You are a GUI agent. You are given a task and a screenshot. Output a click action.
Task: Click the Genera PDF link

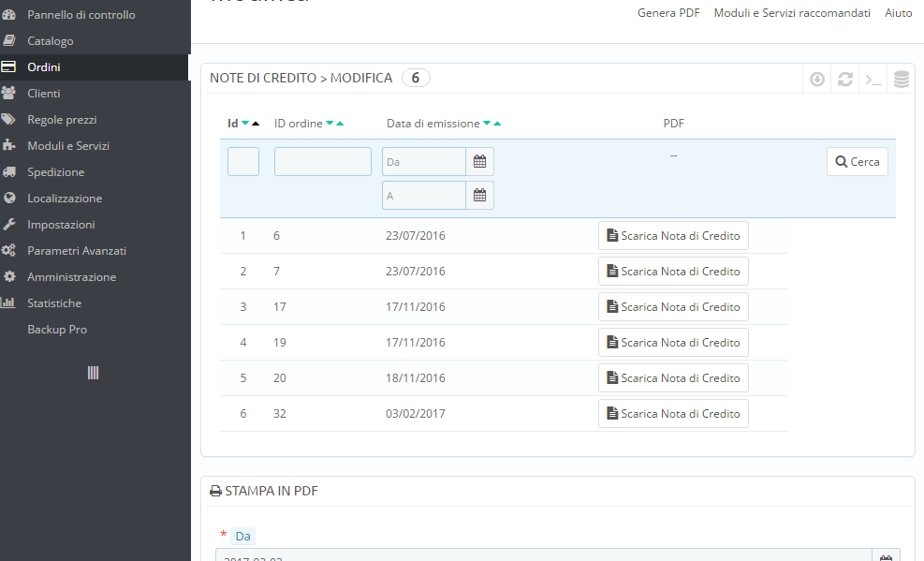click(x=668, y=13)
